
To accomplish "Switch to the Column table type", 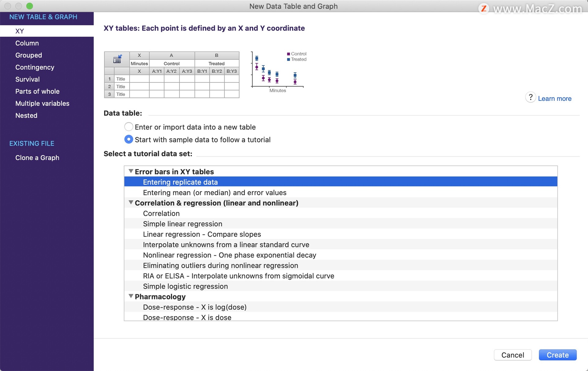I will (27, 43).
